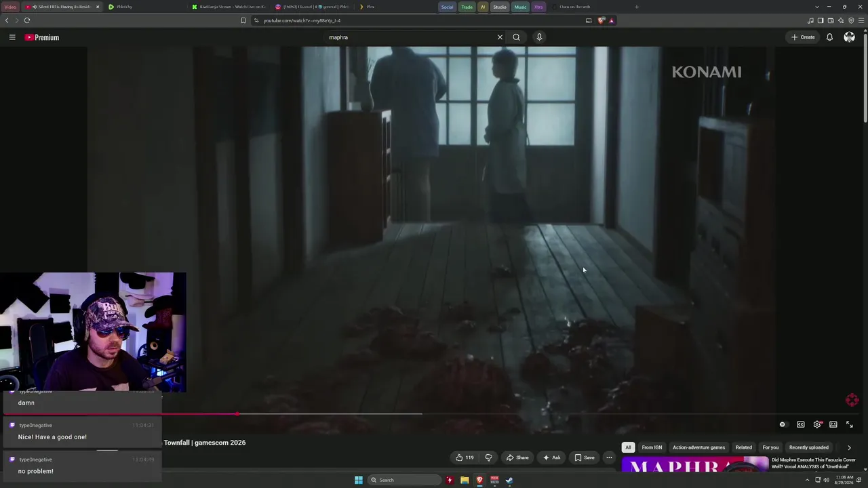Open the 'Video' tab group
The height and width of the screenshot is (488, 868).
click(10, 7)
